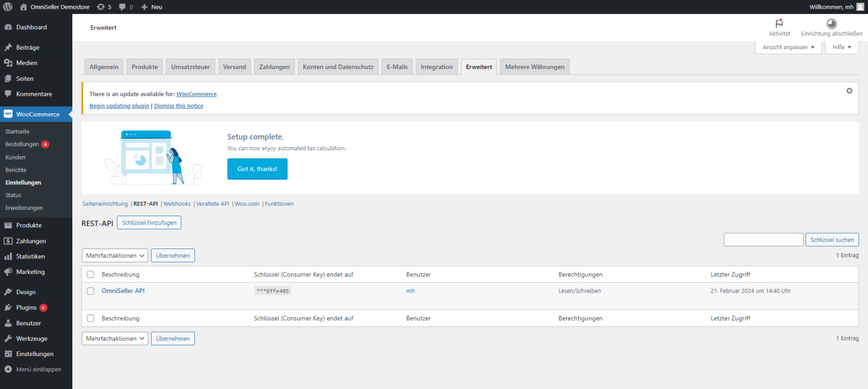Click the Schlüssel hinzufügen button
The width and height of the screenshot is (868, 389).
click(x=149, y=223)
